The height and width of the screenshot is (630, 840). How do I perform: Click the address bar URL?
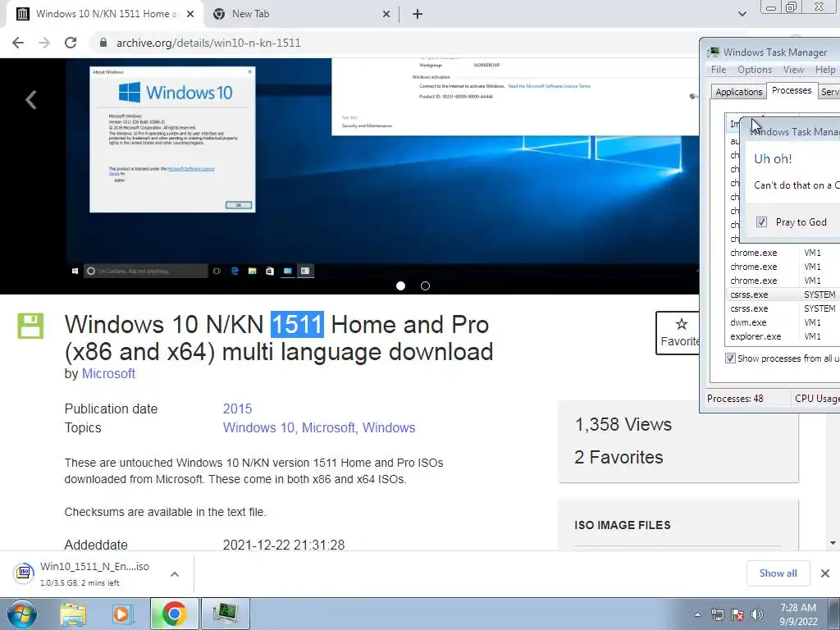point(208,43)
